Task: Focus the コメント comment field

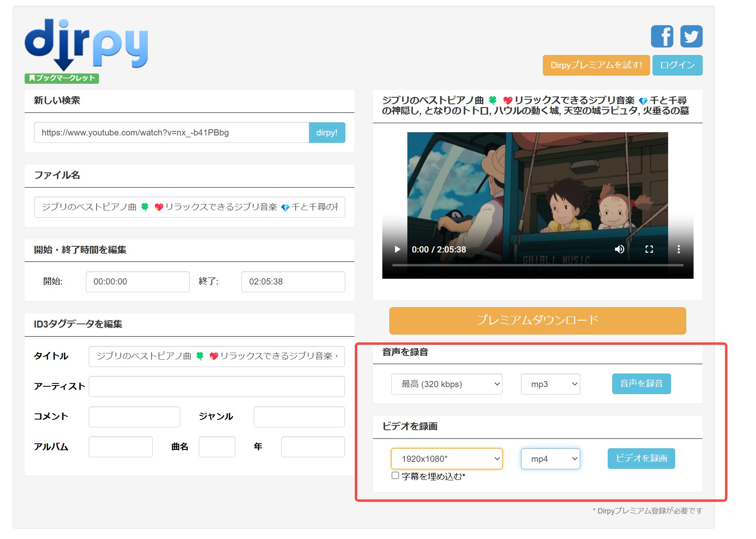Action: click(134, 417)
